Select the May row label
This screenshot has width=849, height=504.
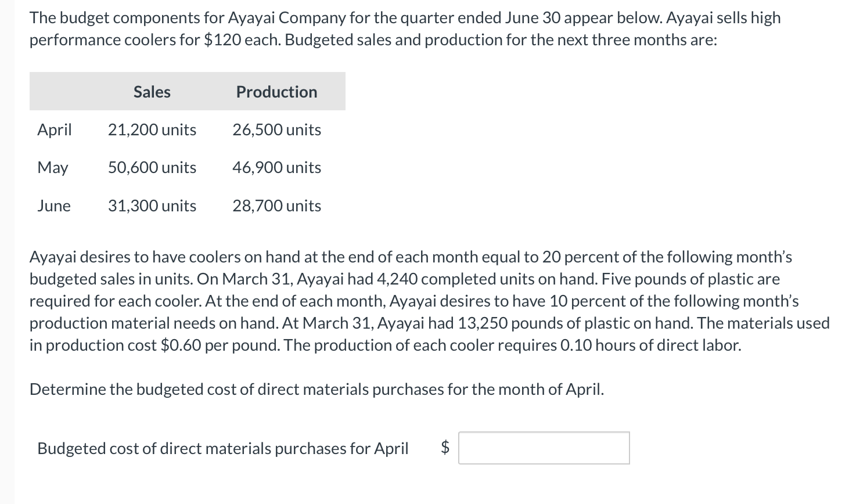point(52,167)
